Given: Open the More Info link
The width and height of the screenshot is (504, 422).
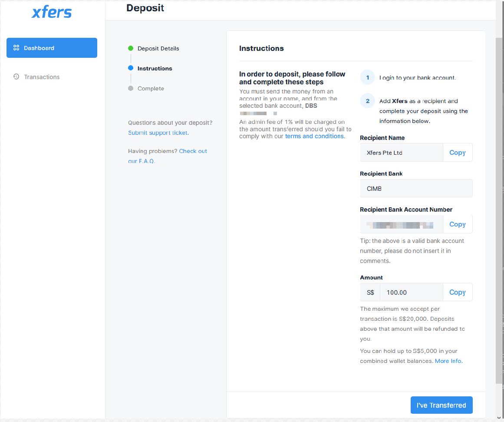Looking at the screenshot, I should pyautogui.click(x=449, y=361).
